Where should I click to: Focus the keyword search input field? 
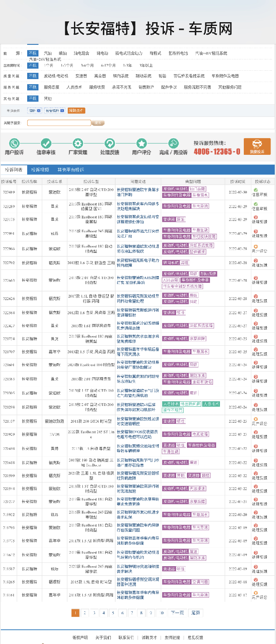click(59, 123)
